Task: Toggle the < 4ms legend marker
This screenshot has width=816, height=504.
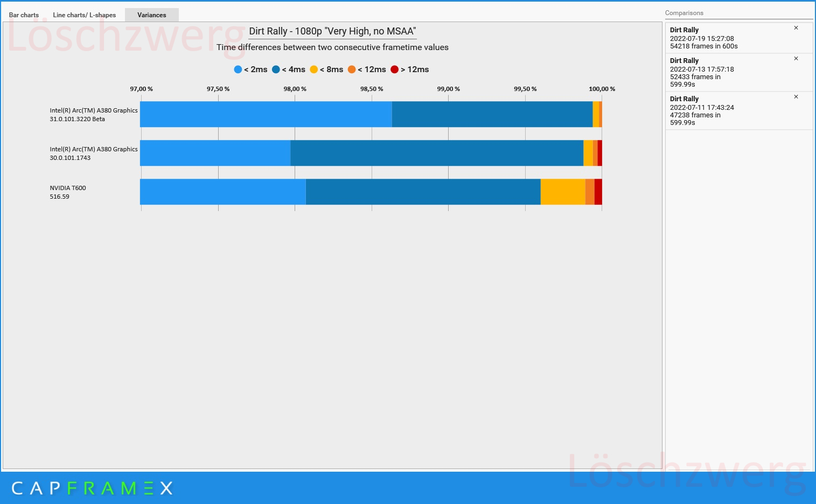Action: coord(276,69)
